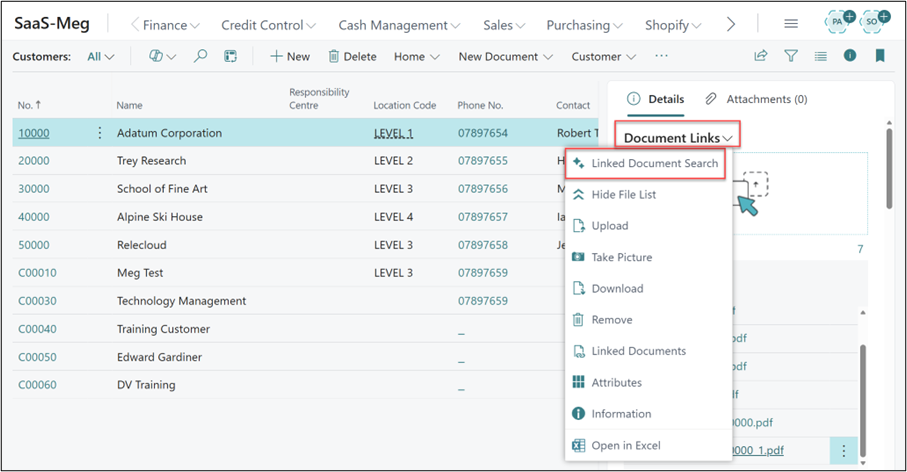907x472 pixels.
Task: Open row options for Adatum Corporation
Action: click(99, 133)
